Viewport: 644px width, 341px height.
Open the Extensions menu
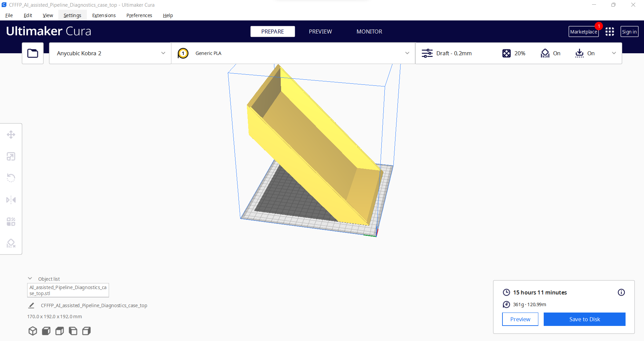[x=104, y=15]
